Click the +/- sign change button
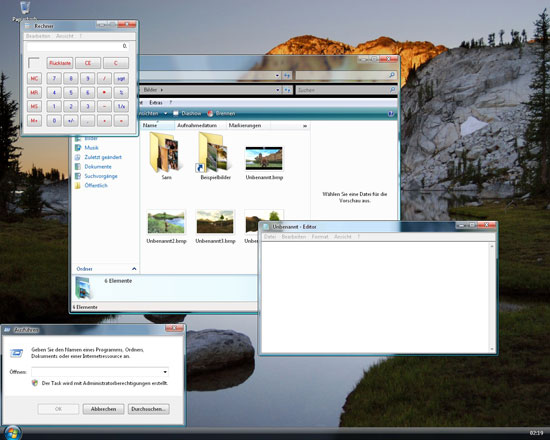 (x=71, y=120)
